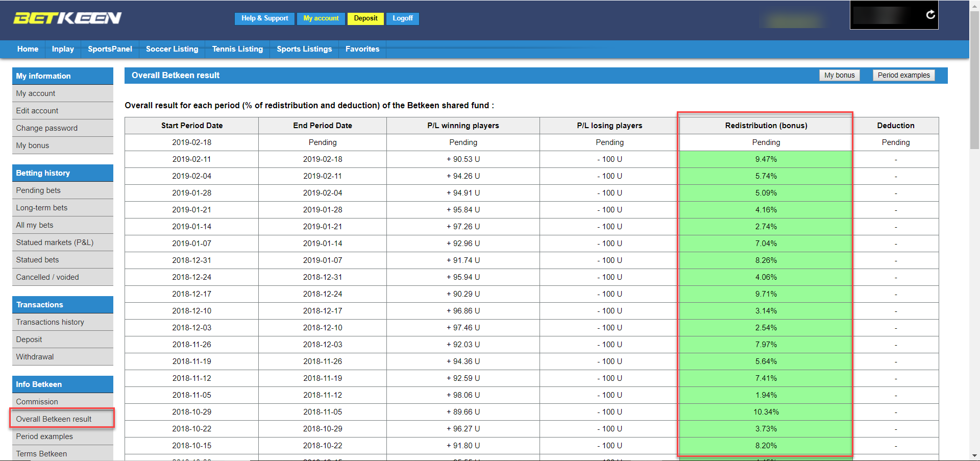Click the + 98.06 U cell
The height and width of the screenshot is (461, 980).
pos(463,395)
